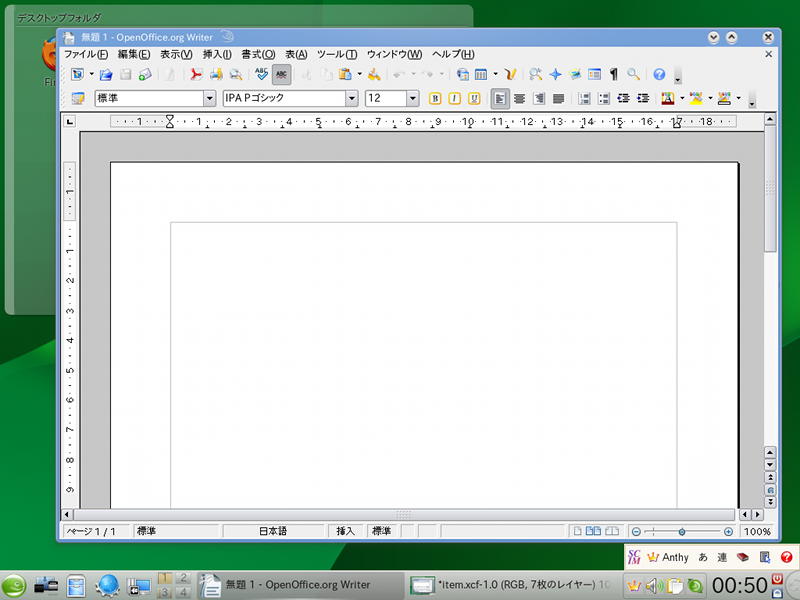Click the Export as PDF icon
Viewport: 800px width, 600px height.
point(197,75)
